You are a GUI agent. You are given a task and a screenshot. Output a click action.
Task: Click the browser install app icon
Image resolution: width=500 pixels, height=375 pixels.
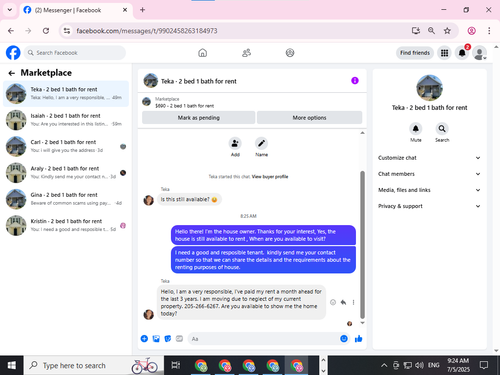pos(416,31)
